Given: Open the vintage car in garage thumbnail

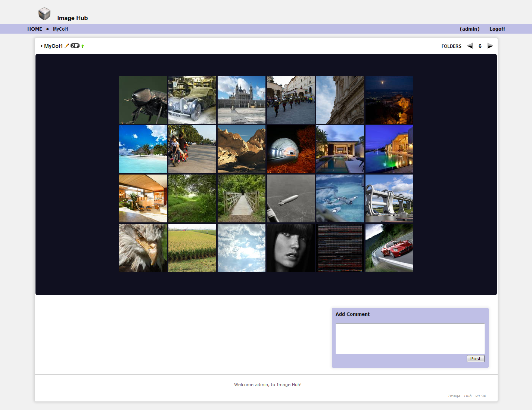Looking at the screenshot, I should click(192, 100).
